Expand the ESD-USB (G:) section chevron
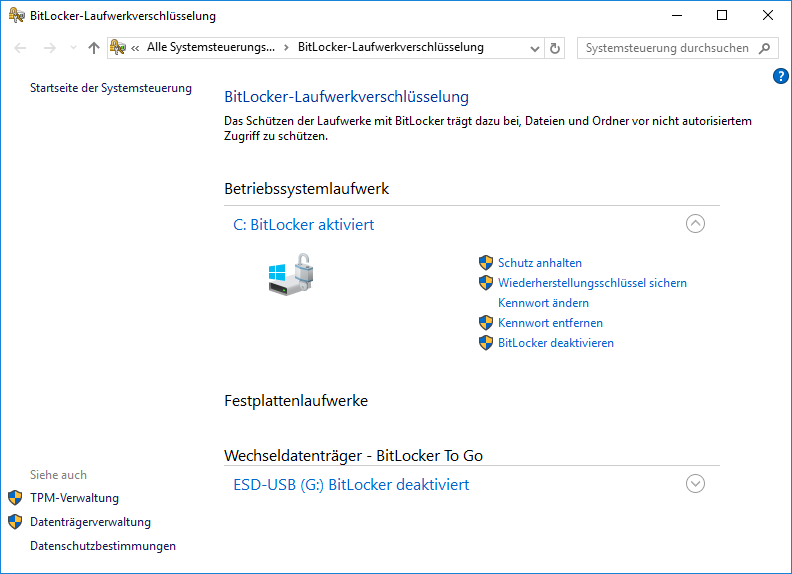The height and width of the screenshot is (574, 792). 695,484
